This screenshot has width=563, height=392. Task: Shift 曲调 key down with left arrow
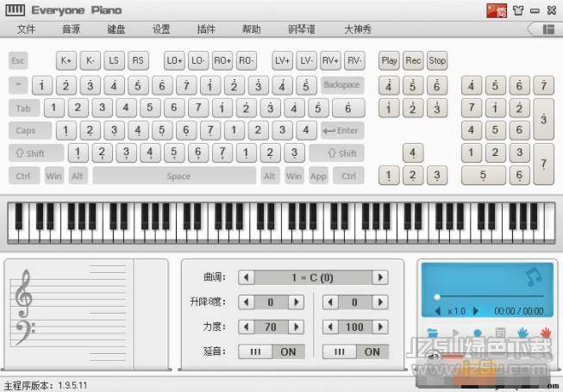pyautogui.click(x=247, y=277)
